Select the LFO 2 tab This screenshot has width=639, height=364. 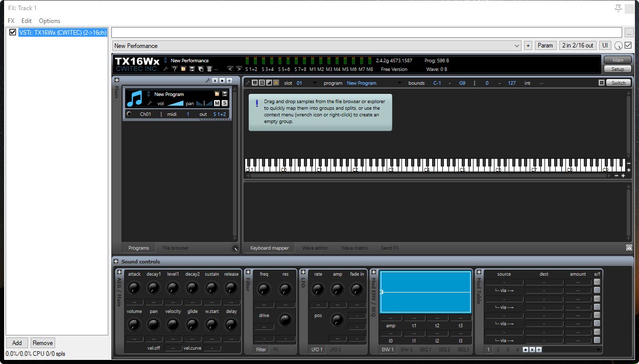click(x=335, y=350)
